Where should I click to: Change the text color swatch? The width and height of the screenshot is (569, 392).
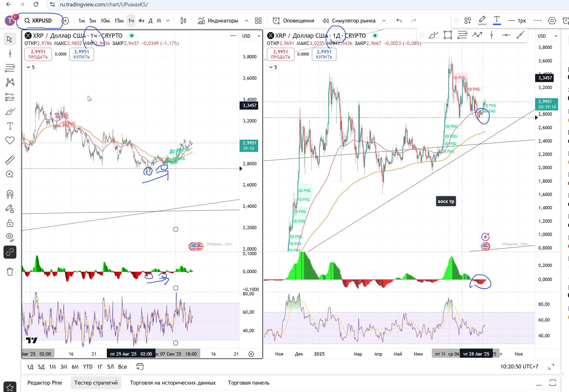tap(497, 20)
